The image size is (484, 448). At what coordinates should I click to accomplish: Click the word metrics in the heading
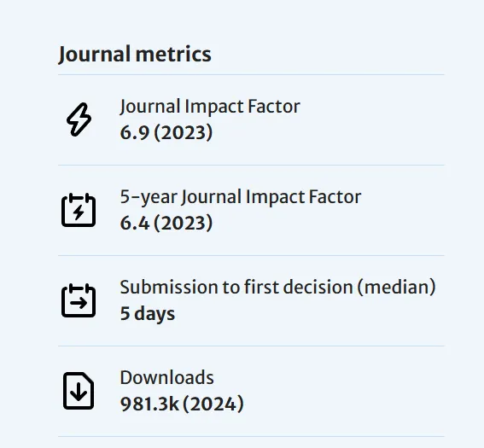click(x=173, y=55)
